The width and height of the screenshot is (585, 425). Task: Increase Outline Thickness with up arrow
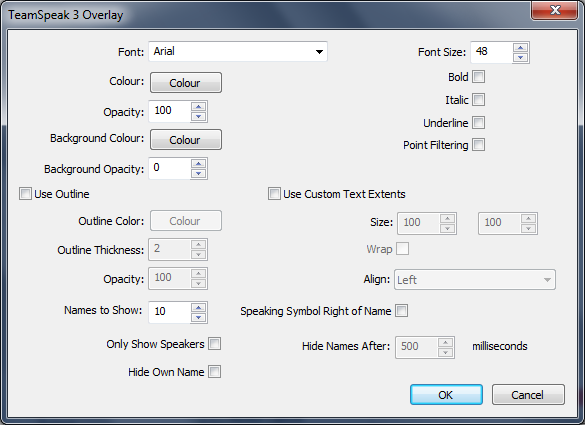198,245
